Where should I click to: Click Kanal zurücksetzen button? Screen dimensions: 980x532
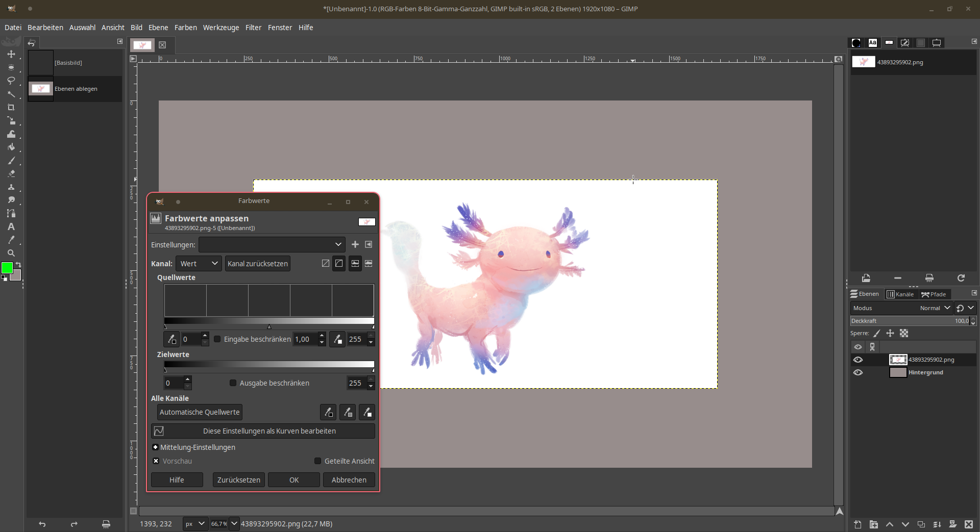point(258,264)
